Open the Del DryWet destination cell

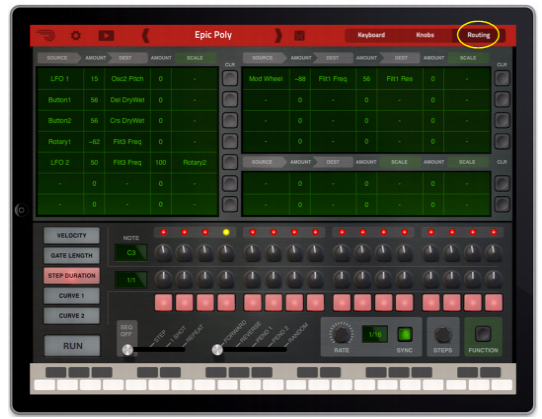click(127, 100)
